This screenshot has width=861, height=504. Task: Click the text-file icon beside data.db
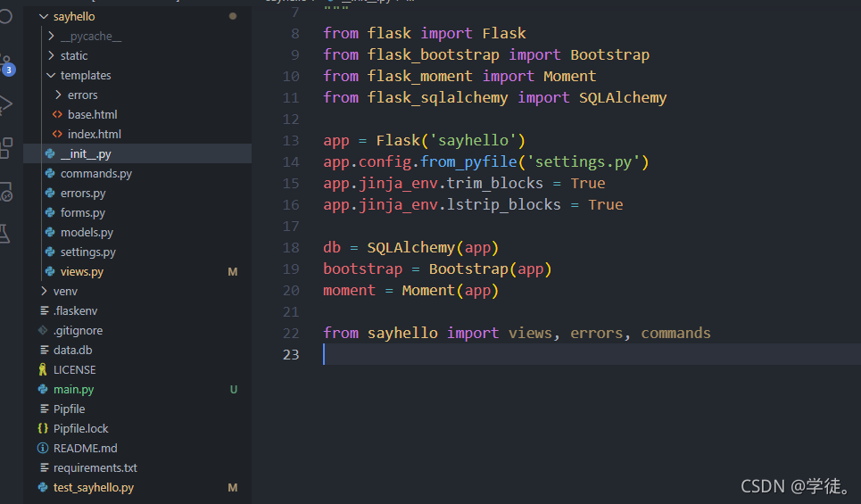(x=44, y=350)
